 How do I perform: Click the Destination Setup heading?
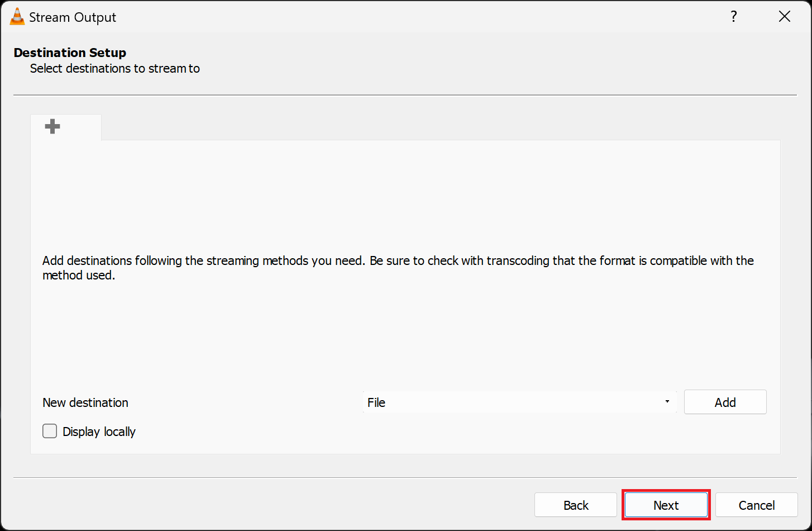[70, 53]
